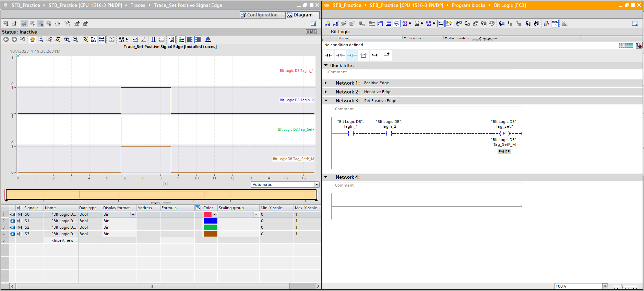Viewport: 644px width, 291px height.
Task: Toggle the chart legend display
Action: (x=181, y=39)
